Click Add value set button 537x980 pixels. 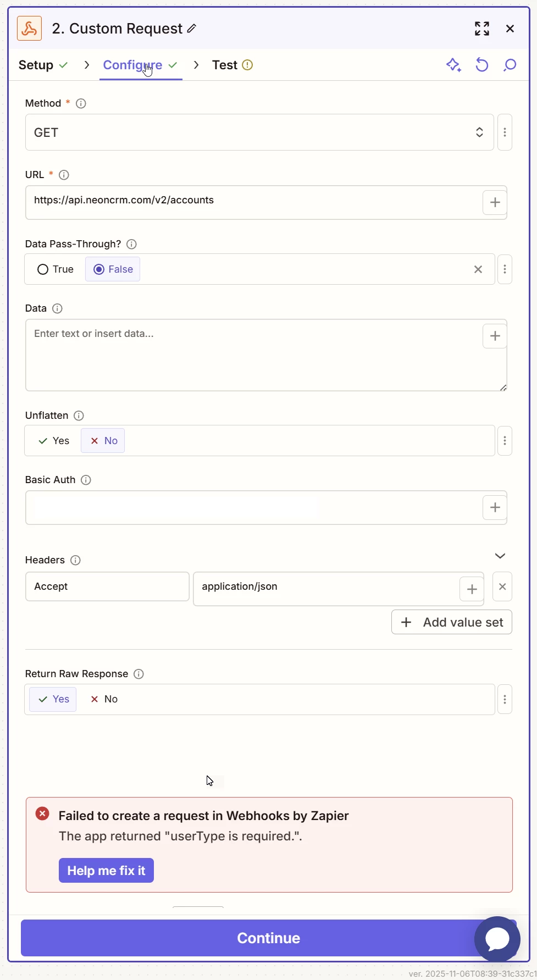(452, 622)
